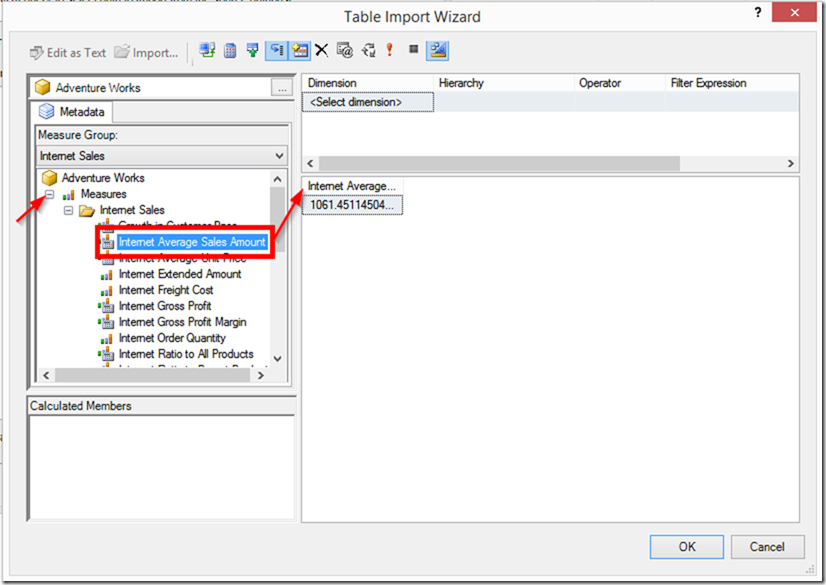Image resolution: width=826 pixels, height=585 pixels.
Task: Add a calculated member via calculator icon
Action: coord(230,51)
